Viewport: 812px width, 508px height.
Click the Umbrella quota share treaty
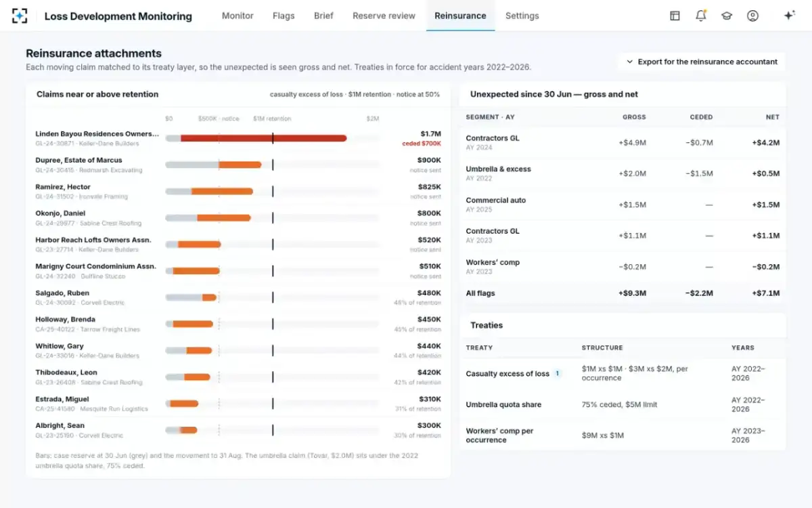coord(503,405)
